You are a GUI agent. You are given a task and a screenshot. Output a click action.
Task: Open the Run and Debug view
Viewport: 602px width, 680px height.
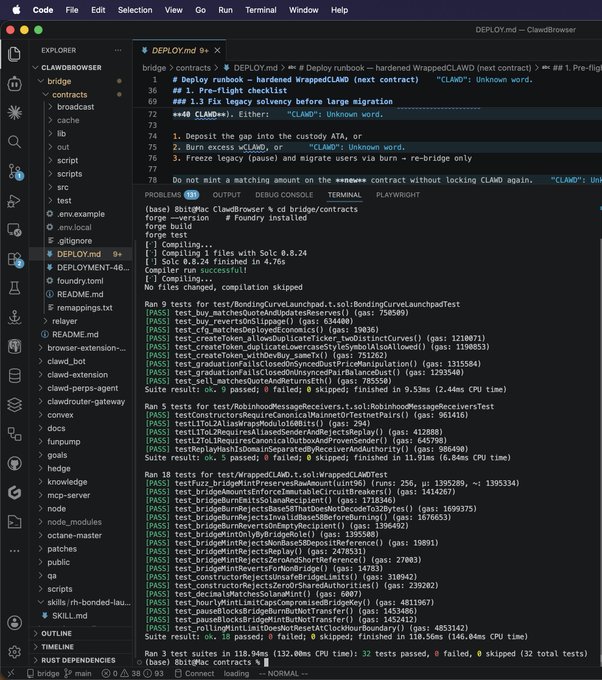click(14, 201)
